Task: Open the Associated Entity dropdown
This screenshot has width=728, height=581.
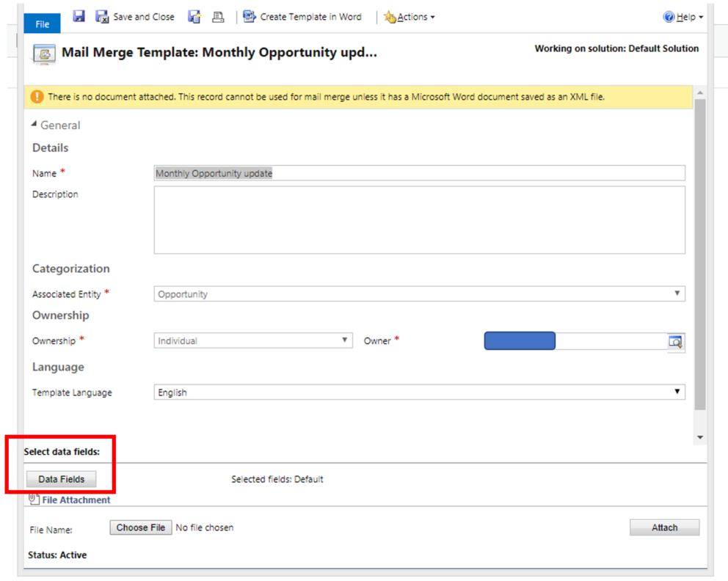Action: [x=419, y=293]
